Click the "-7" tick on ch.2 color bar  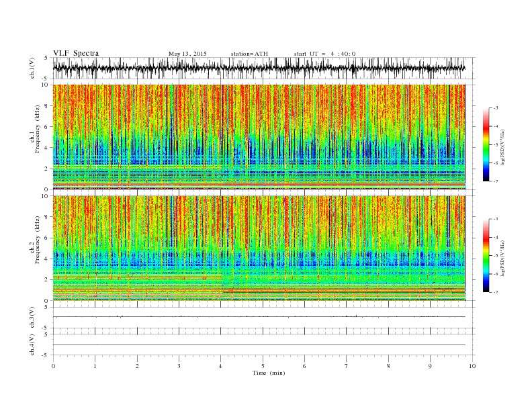click(496, 292)
